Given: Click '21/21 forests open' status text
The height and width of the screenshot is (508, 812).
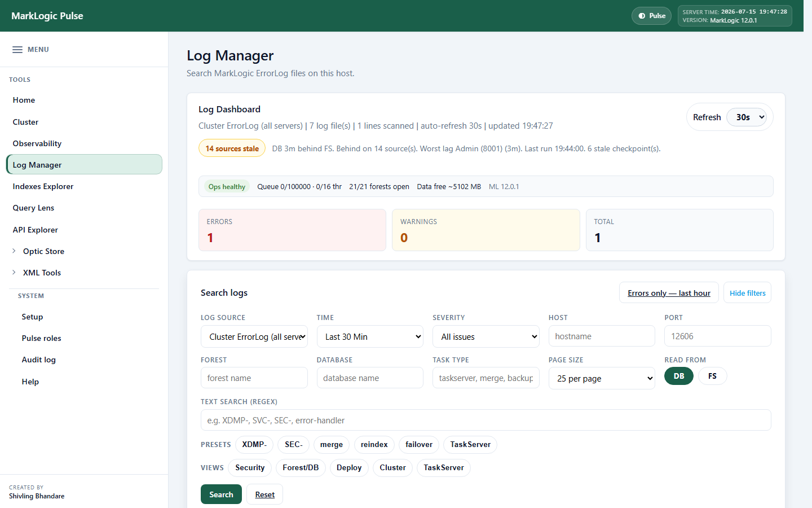Looking at the screenshot, I should [x=379, y=187].
